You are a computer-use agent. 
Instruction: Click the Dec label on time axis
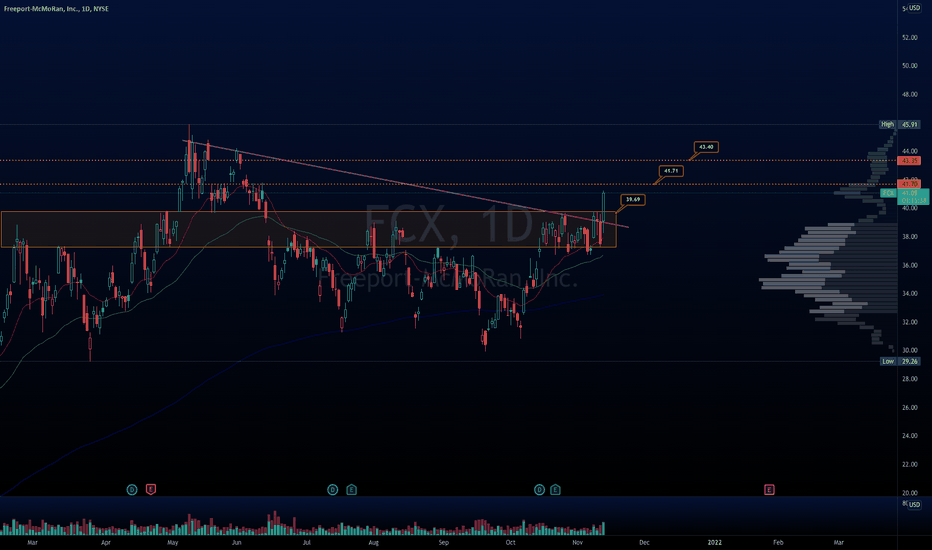coord(644,543)
